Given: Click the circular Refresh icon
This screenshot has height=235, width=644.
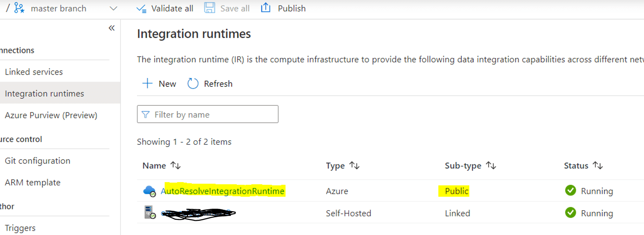Looking at the screenshot, I should coord(193,84).
